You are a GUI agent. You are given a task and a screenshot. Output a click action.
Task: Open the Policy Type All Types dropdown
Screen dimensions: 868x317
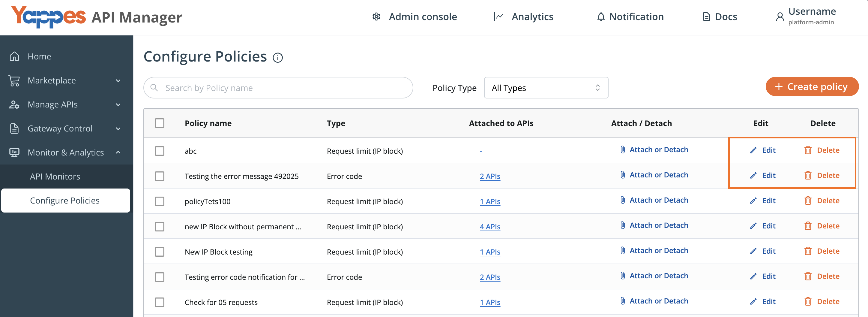click(546, 88)
